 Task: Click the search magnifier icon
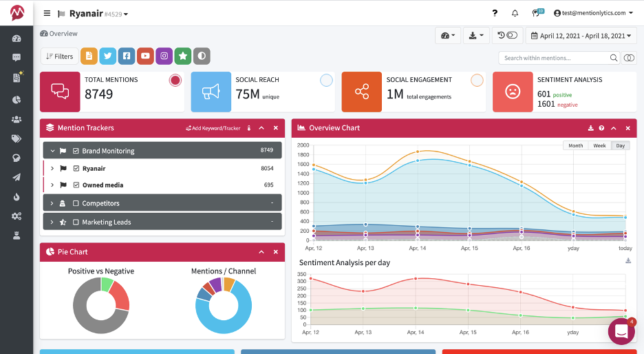pyautogui.click(x=614, y=58)
